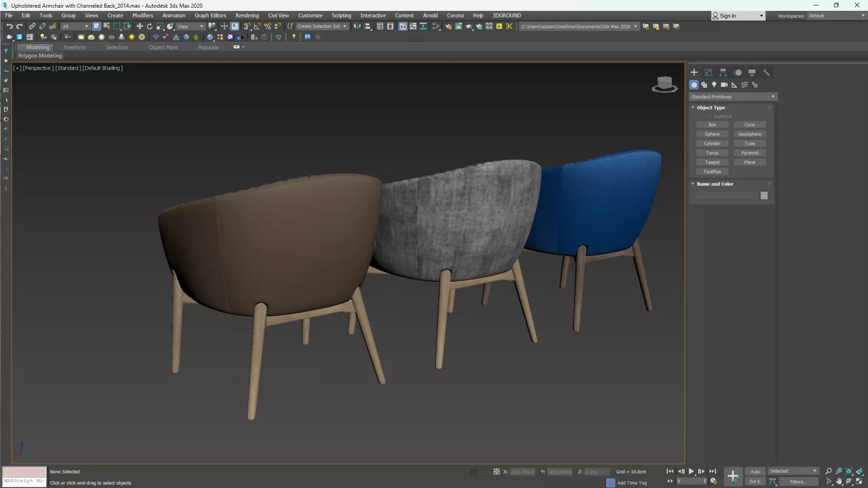868x488 pixels.
Task: Open the Create command panel tab
Action: click(694, 72)
